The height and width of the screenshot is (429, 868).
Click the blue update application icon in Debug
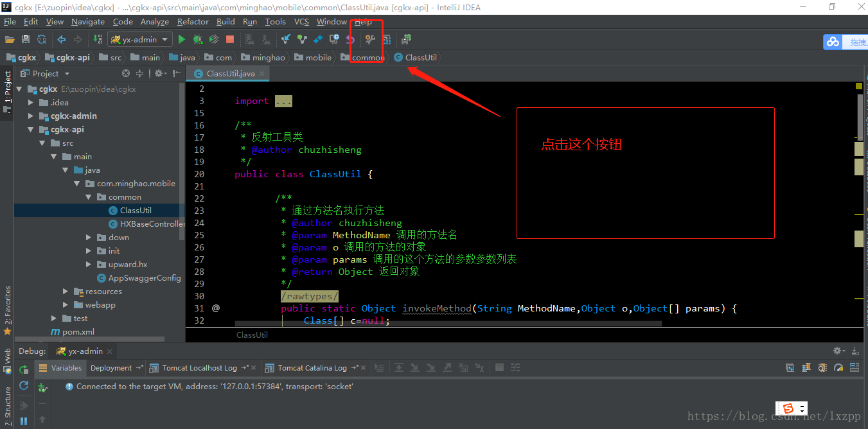(24, 385)
